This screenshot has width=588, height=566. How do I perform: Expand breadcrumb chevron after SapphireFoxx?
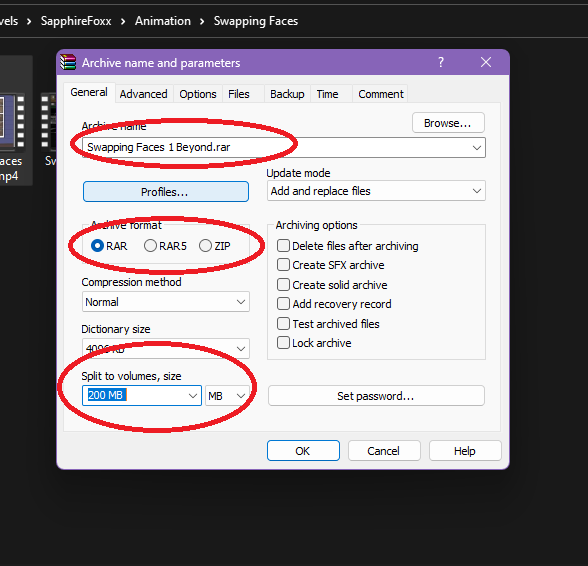(123, 21)
